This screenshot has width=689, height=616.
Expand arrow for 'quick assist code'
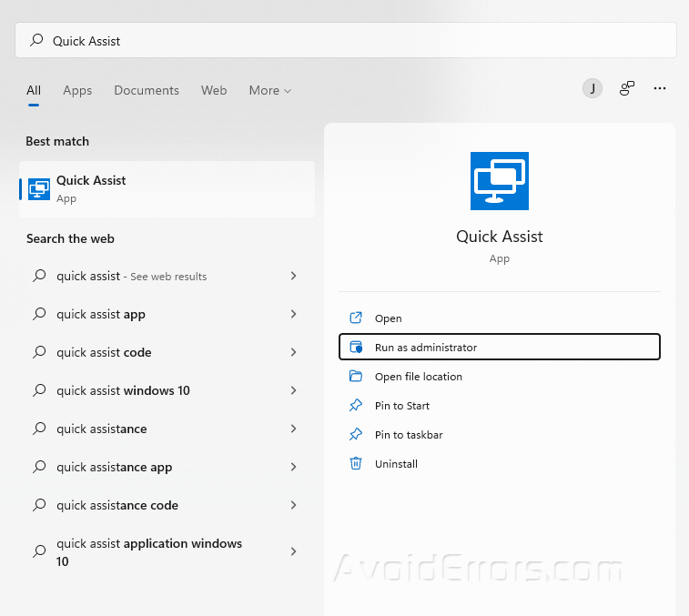293,352
